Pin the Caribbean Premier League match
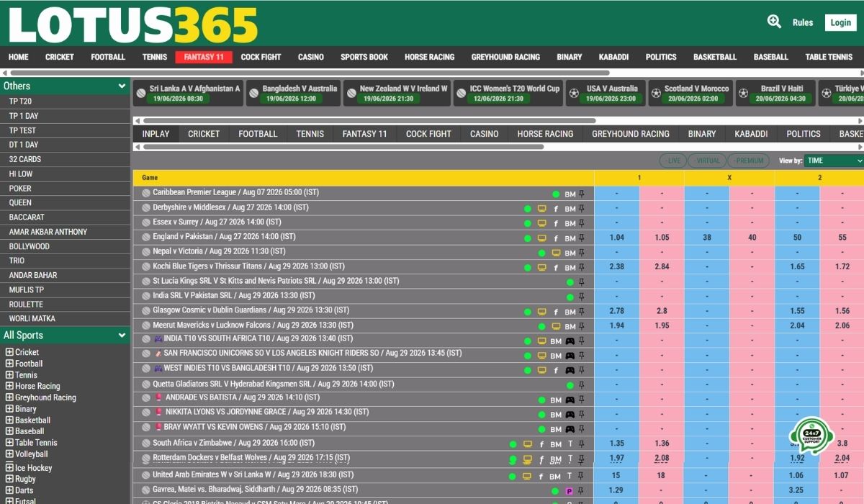The height and width of the screenshot is (504, 864). [x=582, y=194]
